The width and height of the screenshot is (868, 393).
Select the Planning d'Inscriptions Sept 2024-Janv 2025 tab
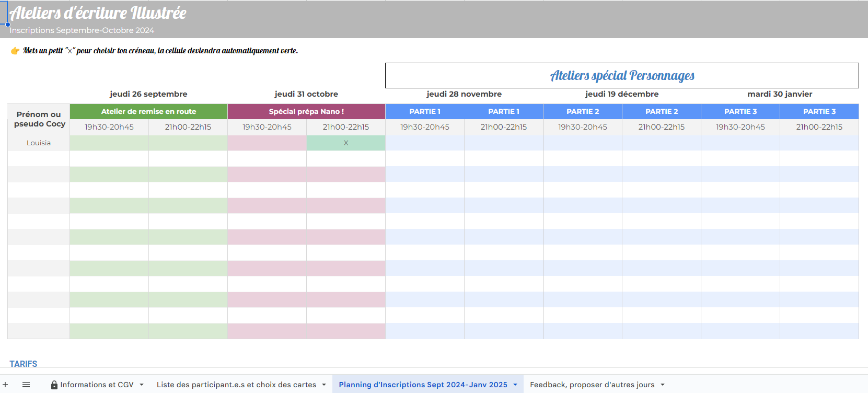(x=423, y=385)
